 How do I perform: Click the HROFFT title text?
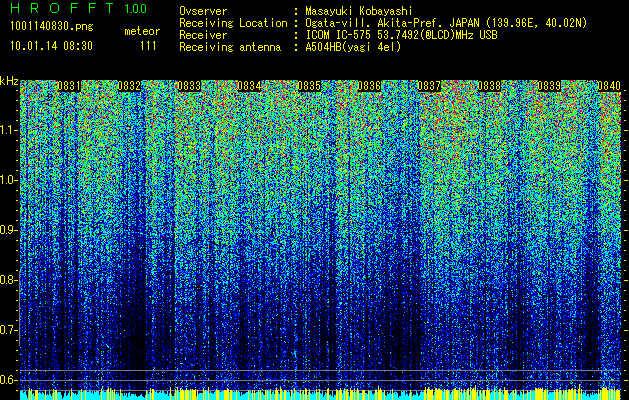click(62, 8)
